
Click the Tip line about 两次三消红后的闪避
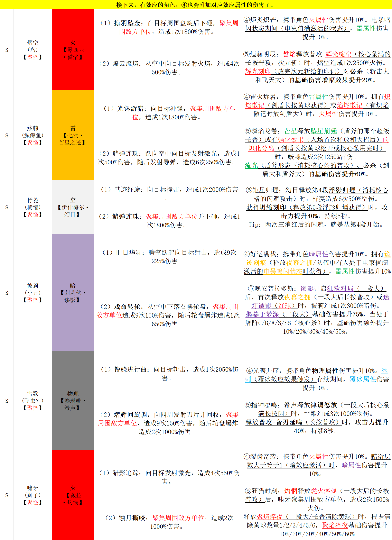(316, 225)
